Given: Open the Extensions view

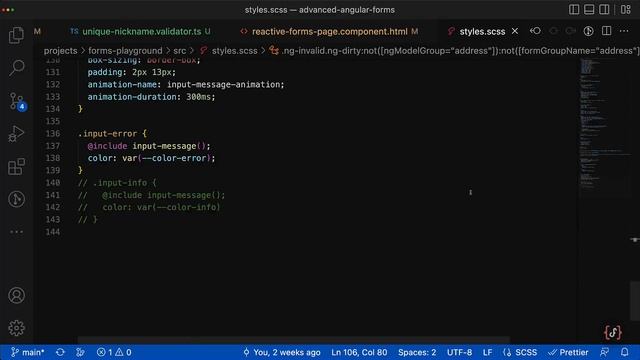Looking at the screenshot, I should pyautogui.click(x=16, y=167).
